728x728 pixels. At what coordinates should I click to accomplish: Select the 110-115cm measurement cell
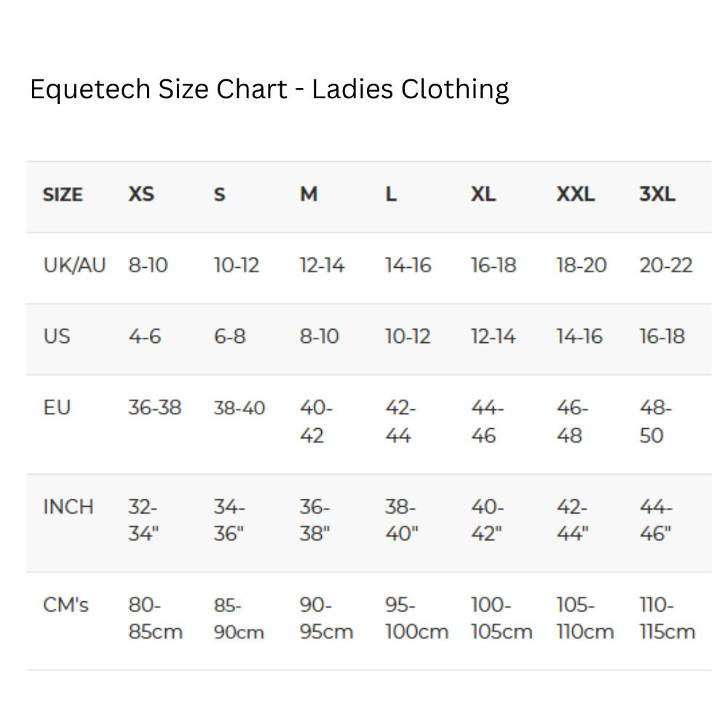(667, 618)
